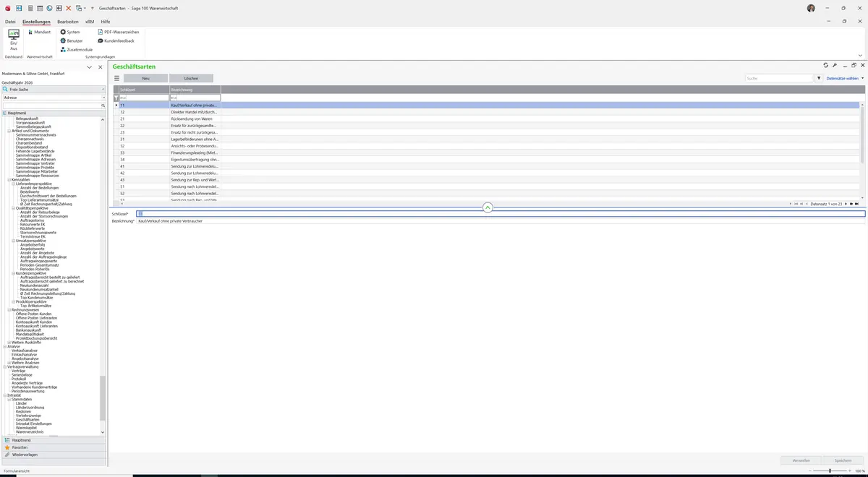Click filter funnel button next to Suche field
The height and width of the screenshot is (477, 868).
coord(820,78)
